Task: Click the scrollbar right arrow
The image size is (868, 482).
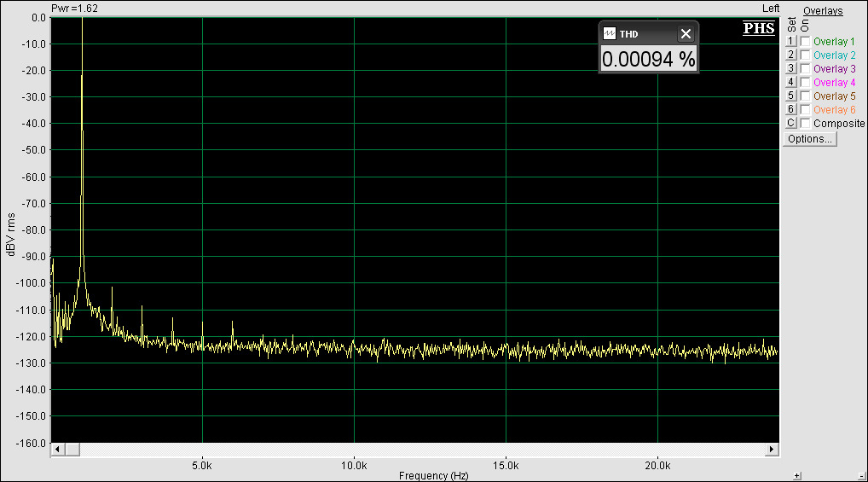Action: [772, 450]
